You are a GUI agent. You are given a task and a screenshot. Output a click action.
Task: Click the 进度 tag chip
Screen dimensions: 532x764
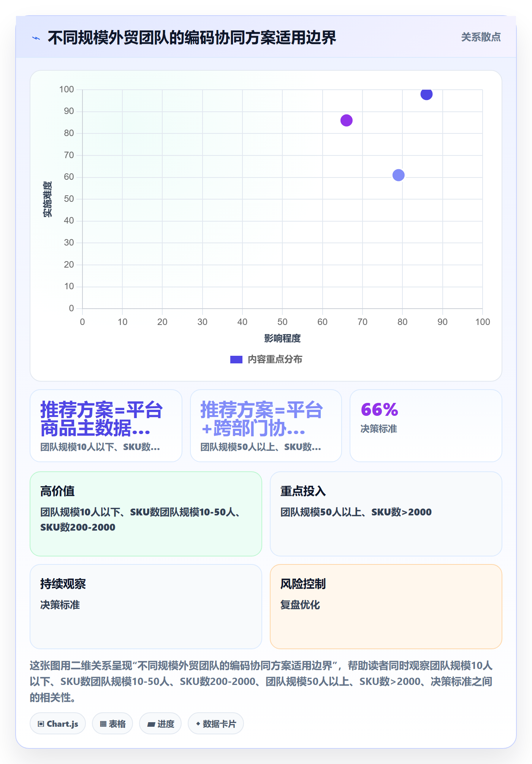[x=160, y=724]
